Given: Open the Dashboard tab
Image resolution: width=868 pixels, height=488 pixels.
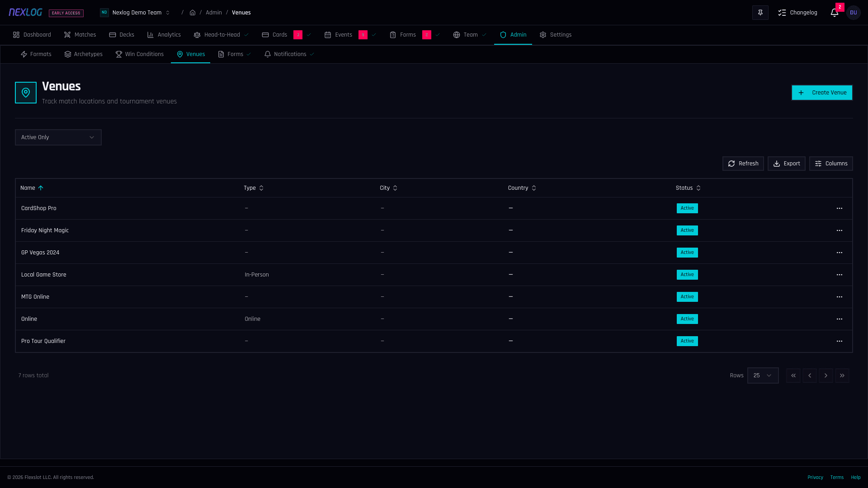Looking at the screenshot, I should [32, 35].
